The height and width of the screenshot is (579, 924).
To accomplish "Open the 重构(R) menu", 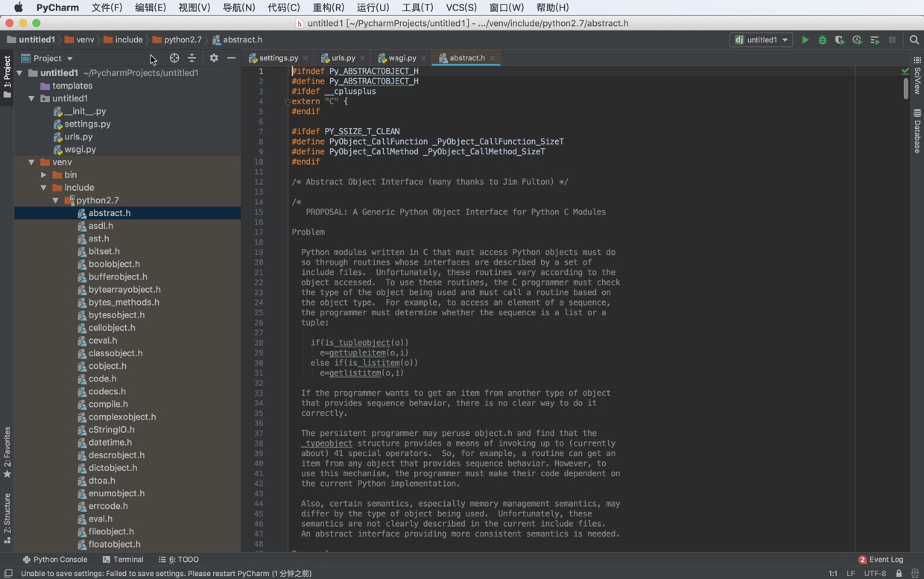I will click(x=329, y=7).
